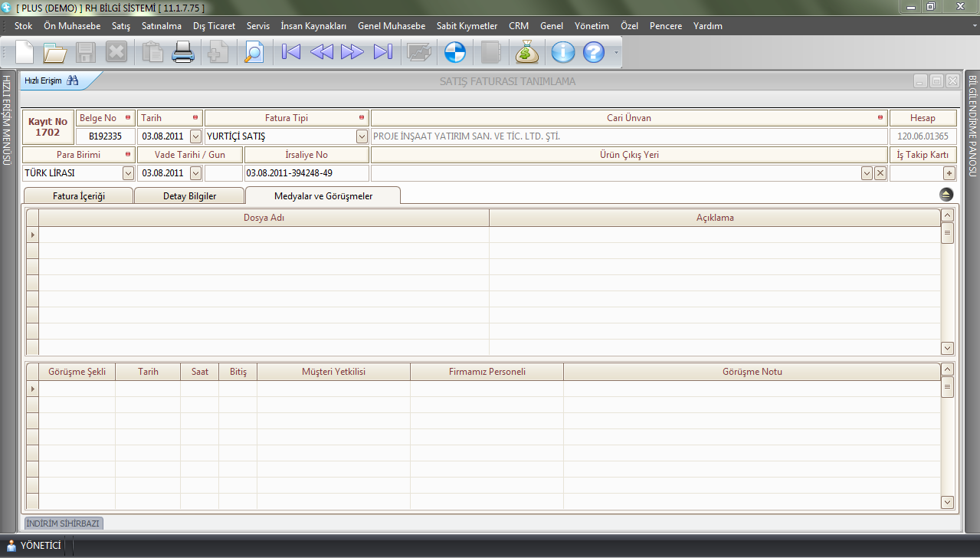Click the printer icon in toolbar
980x558 pixels.
[183, 52]
